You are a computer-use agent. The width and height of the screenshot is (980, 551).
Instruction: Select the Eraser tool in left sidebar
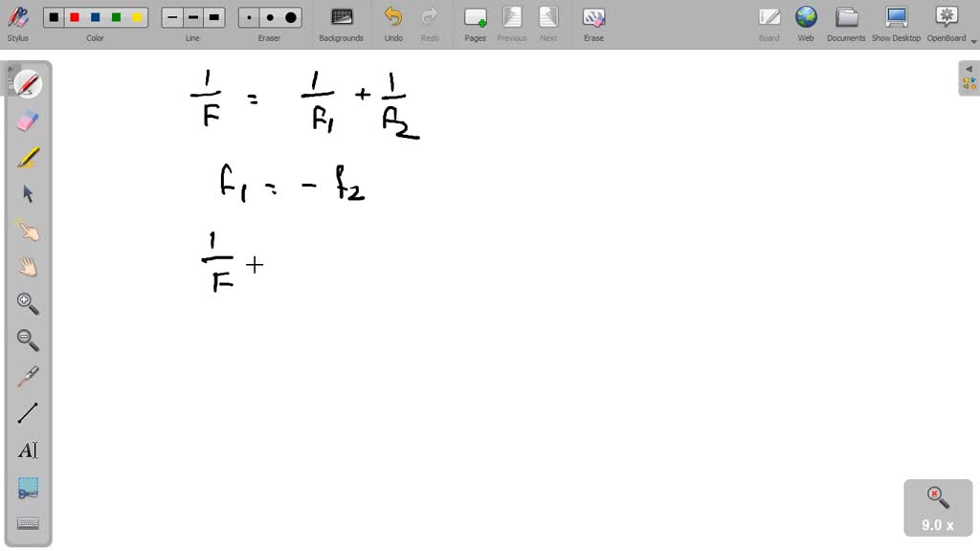[28, 121]
